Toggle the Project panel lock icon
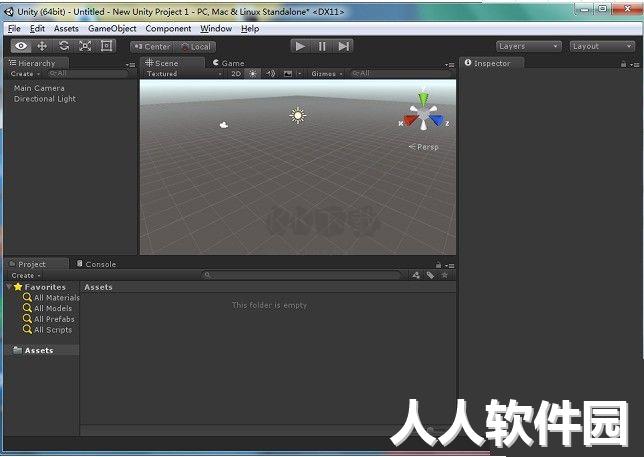This screenshot has height=457, width=644. coord(438,265)
